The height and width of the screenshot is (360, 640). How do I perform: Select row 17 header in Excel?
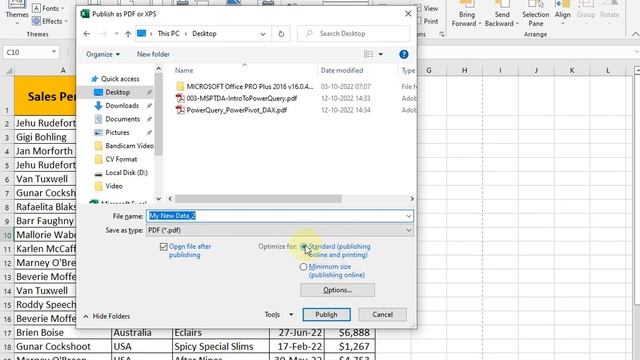pos(7,333)
